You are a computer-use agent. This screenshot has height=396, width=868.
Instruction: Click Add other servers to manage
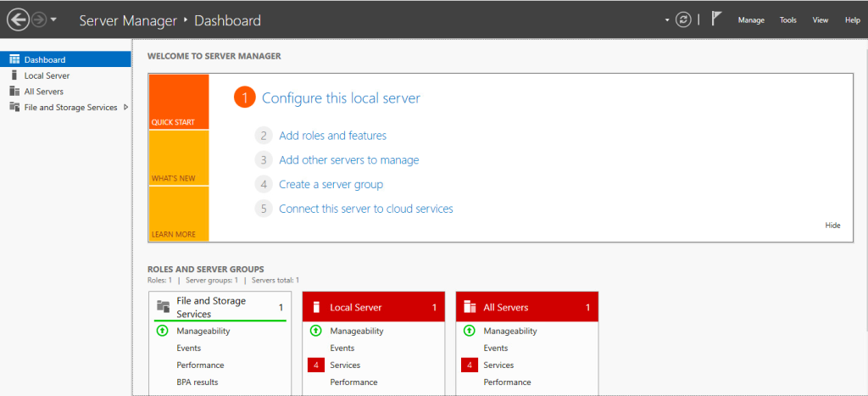tap(348, 160)
